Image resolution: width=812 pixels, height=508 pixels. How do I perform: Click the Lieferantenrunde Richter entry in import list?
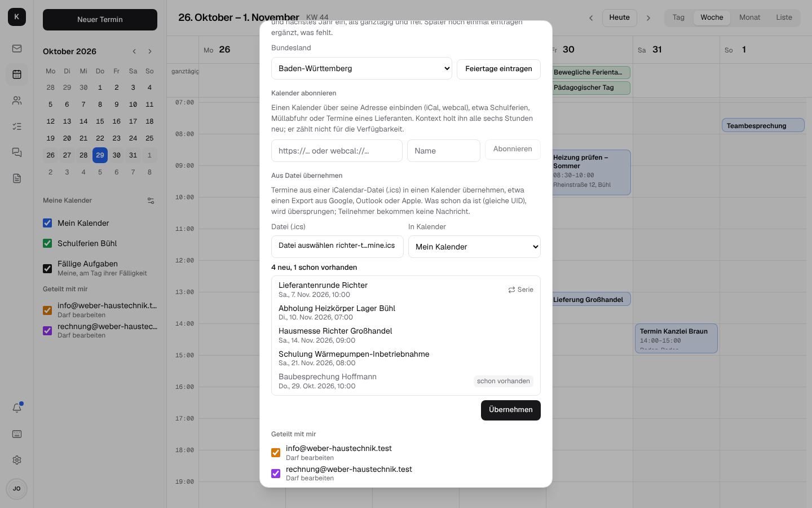click(405, 290)
